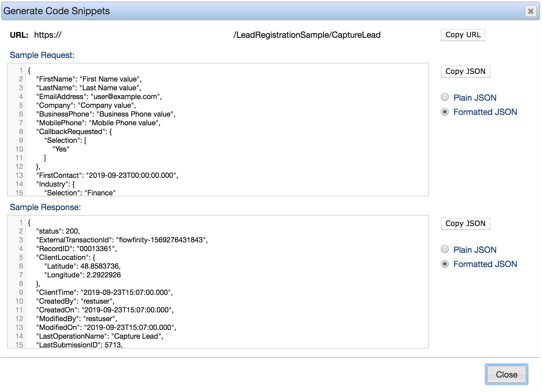Click the EmailAddress value in Sample Request

127,97
